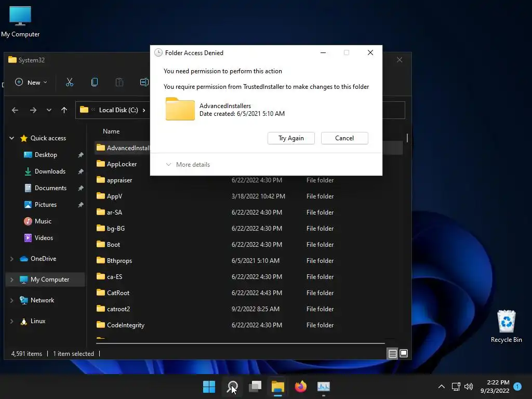Go forward with the forward arrow
The height and width of the screenshot is (399, 532).
pos(33,110)
